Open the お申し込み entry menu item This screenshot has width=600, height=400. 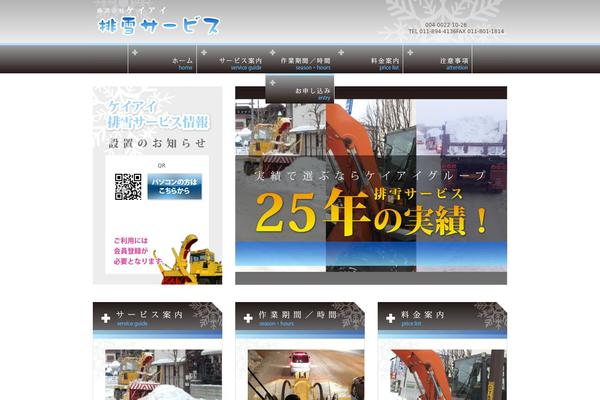click(300, 89)
